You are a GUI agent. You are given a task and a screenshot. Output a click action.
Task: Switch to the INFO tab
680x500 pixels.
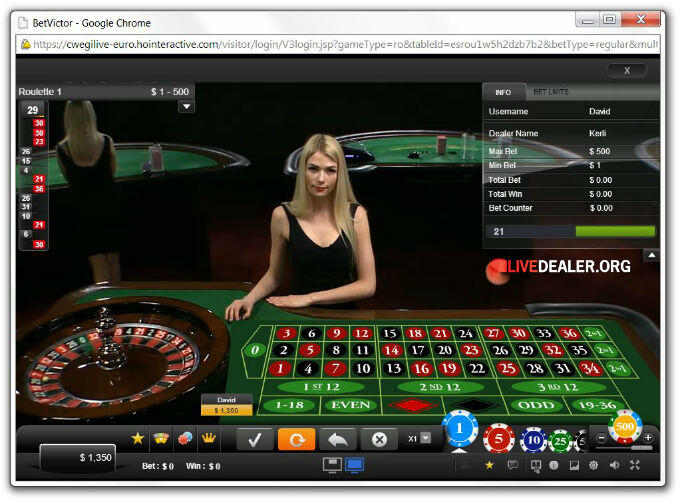pyautogui.click(x=503, y=92)
